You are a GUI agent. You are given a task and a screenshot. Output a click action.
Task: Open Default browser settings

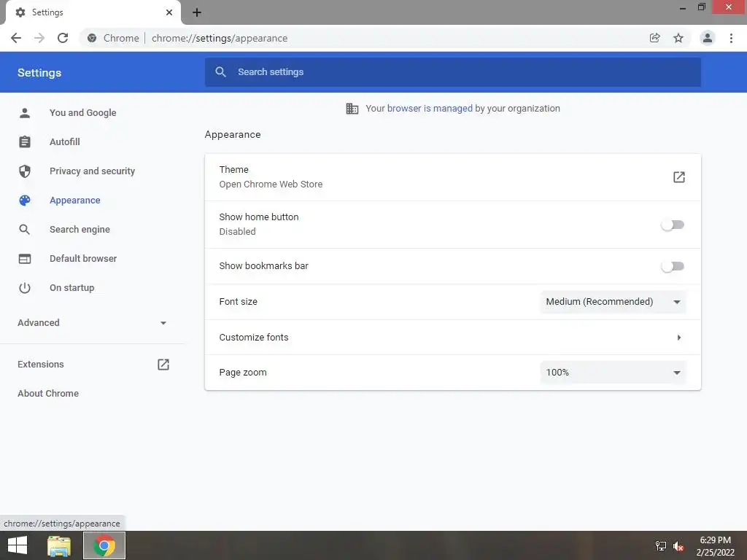pos(83,259)
